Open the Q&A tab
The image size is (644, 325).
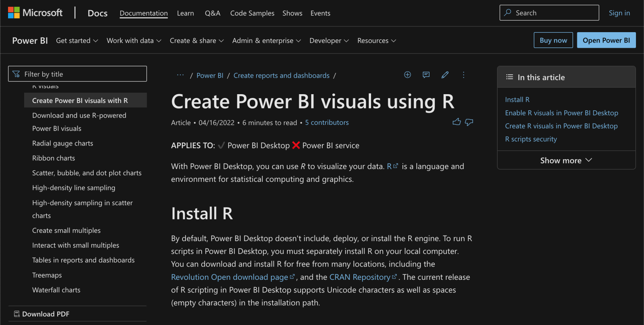point(212,13)
